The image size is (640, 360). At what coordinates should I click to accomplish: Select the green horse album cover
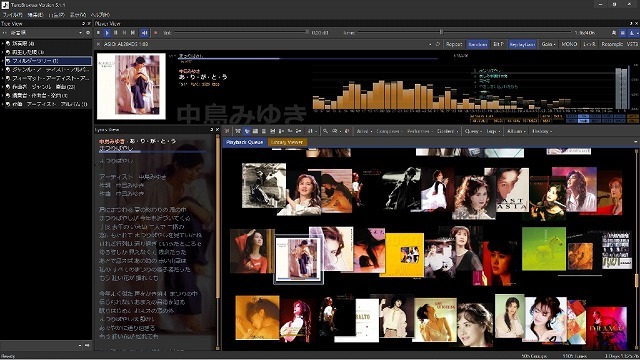(x=544, y=249)
